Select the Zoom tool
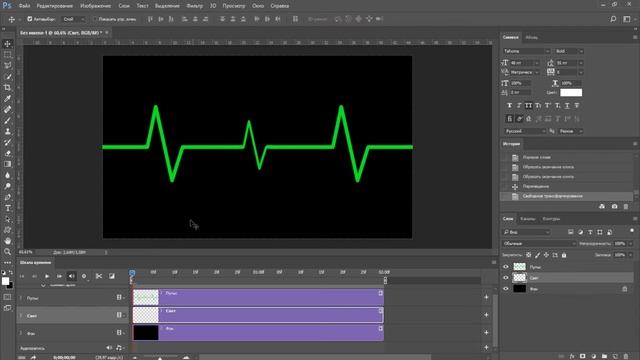 coord(7,251)
